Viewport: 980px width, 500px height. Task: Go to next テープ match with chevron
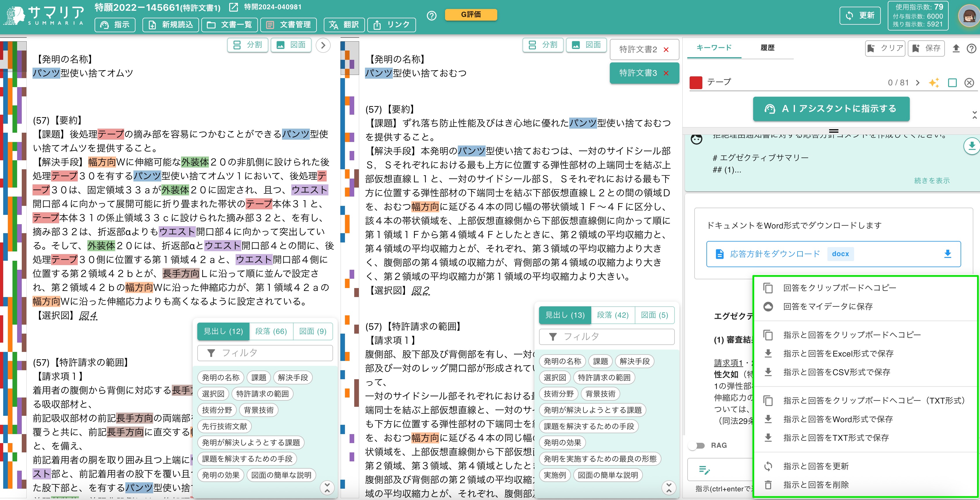point(918,83)
